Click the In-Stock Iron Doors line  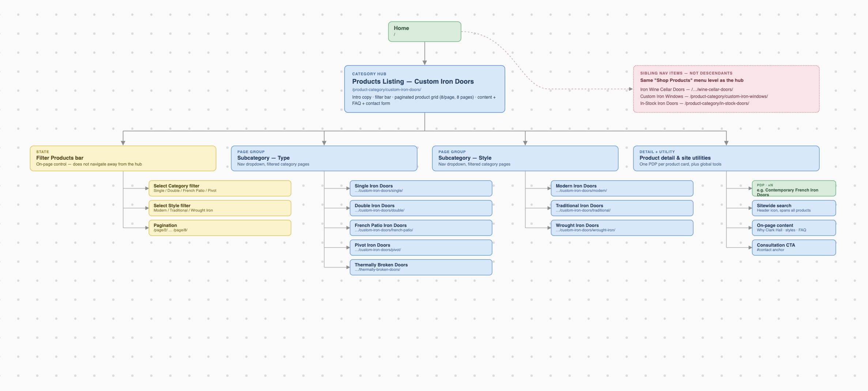coord(694,103)
